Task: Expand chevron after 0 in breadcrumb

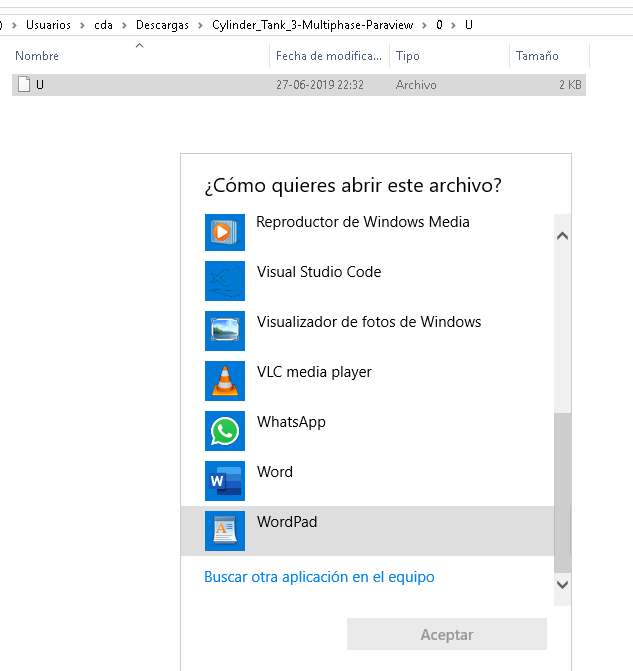Action: (453, 26)
